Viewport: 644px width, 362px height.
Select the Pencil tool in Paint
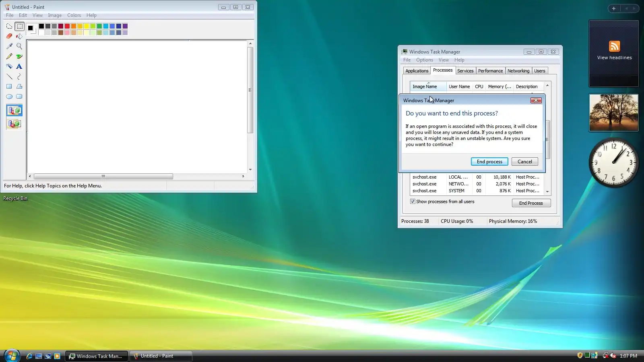(x=9, y=56)
